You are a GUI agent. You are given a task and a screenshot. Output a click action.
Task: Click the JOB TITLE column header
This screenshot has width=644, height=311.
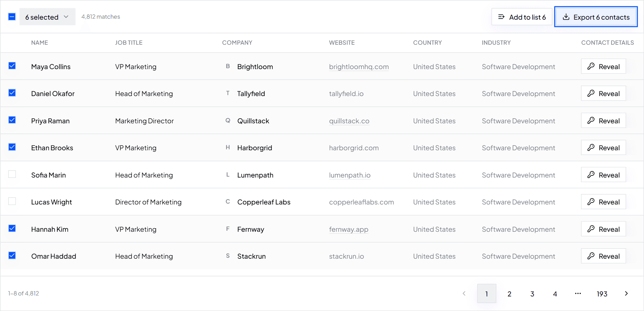point(129,42)
